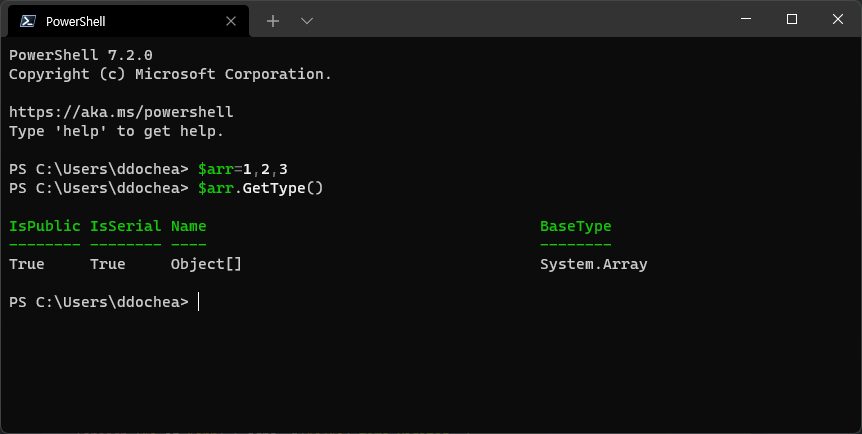Click the Copyright Microsoft Corporation line
This screenshot has height=434, width=862.
[170, 74]
